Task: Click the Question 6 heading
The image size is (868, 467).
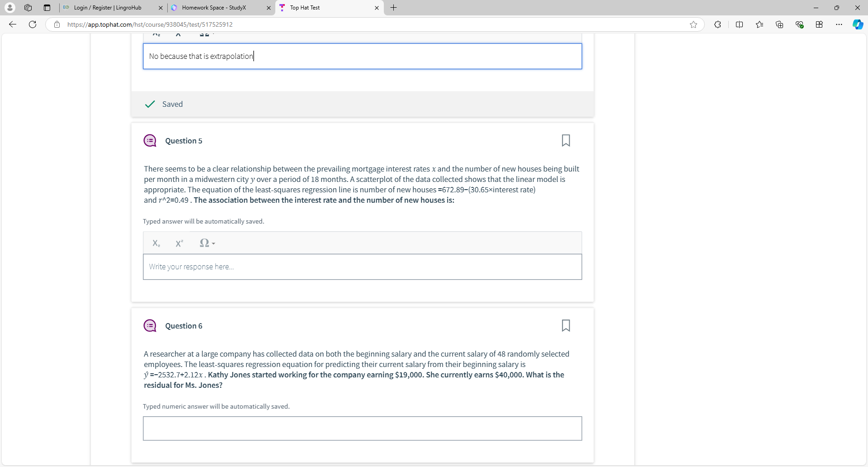Action: click(x=184, y=326)
